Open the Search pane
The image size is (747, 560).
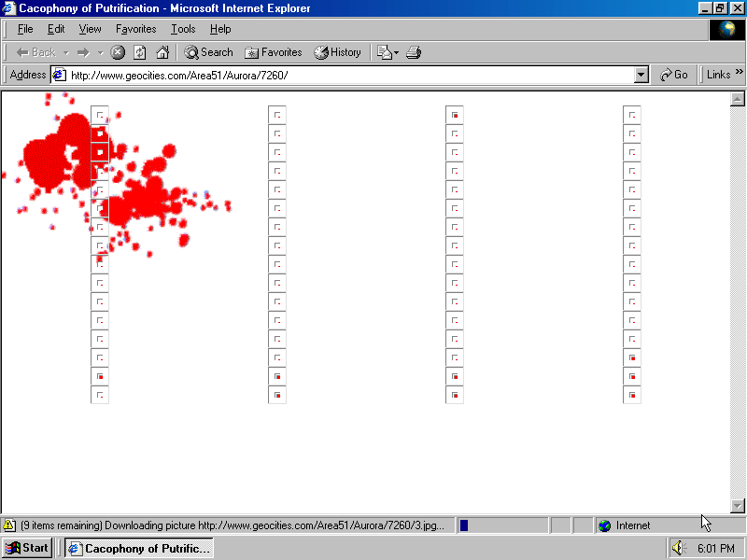(208, 52)
